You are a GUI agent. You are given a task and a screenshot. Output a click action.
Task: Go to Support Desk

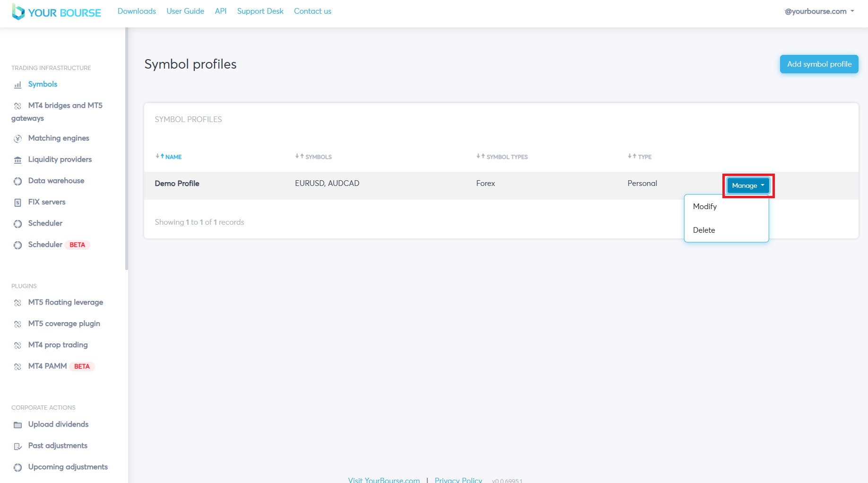coord(260,11)
